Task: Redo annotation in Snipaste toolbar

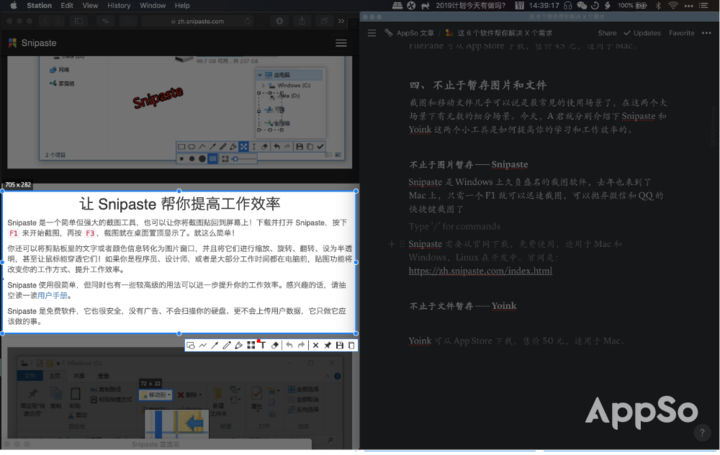Action: [301, 345]
